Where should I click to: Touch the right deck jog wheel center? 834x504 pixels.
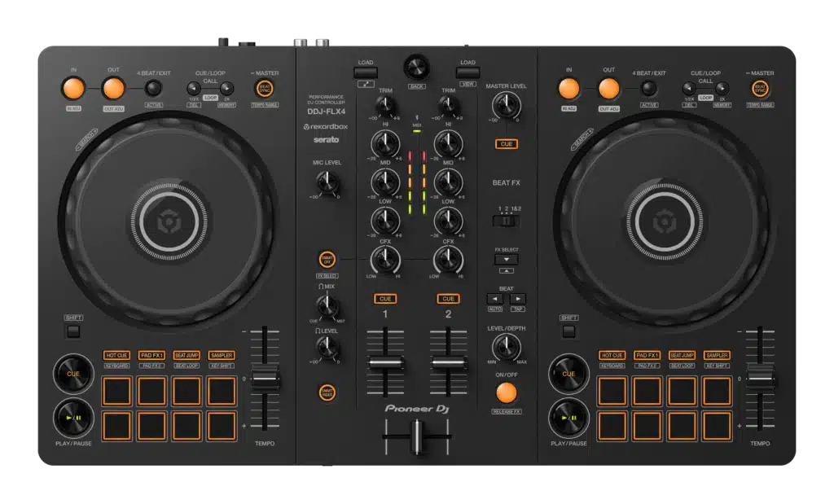[665, 221]
